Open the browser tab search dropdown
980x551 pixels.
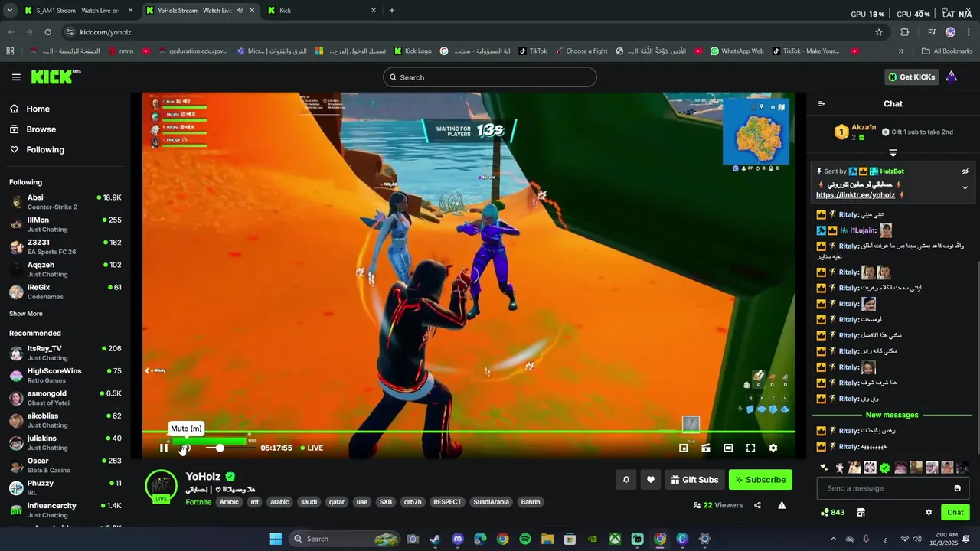[x=9, y=11]
